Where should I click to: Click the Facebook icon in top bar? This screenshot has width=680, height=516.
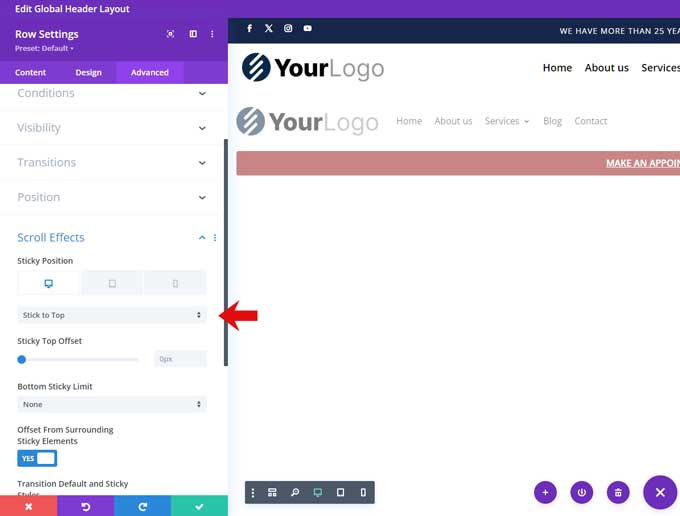point(249,29)
